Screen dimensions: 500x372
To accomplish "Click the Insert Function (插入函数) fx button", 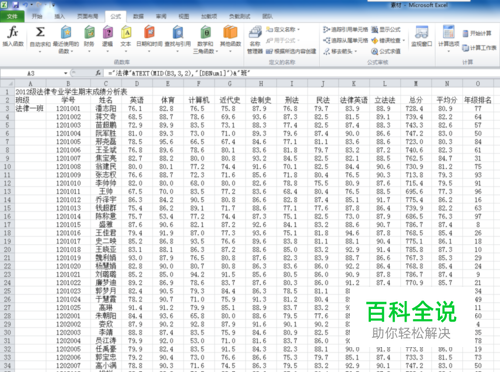I will [x=13, y=37].
